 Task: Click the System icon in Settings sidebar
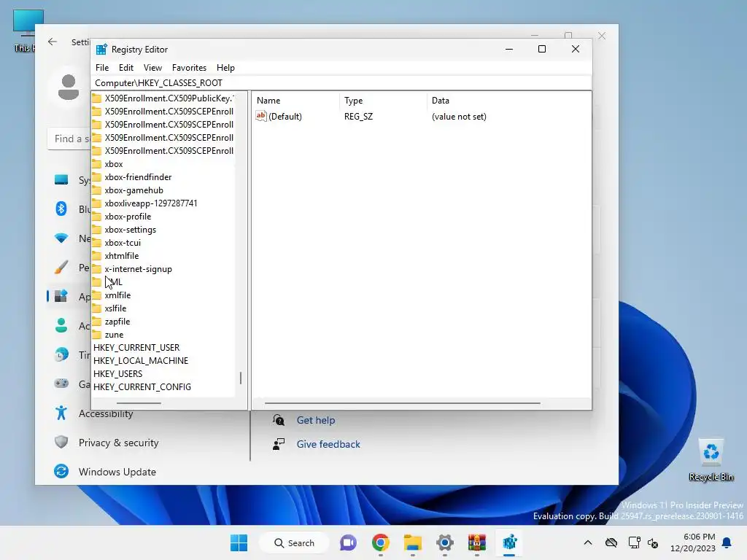click(61, 179)
